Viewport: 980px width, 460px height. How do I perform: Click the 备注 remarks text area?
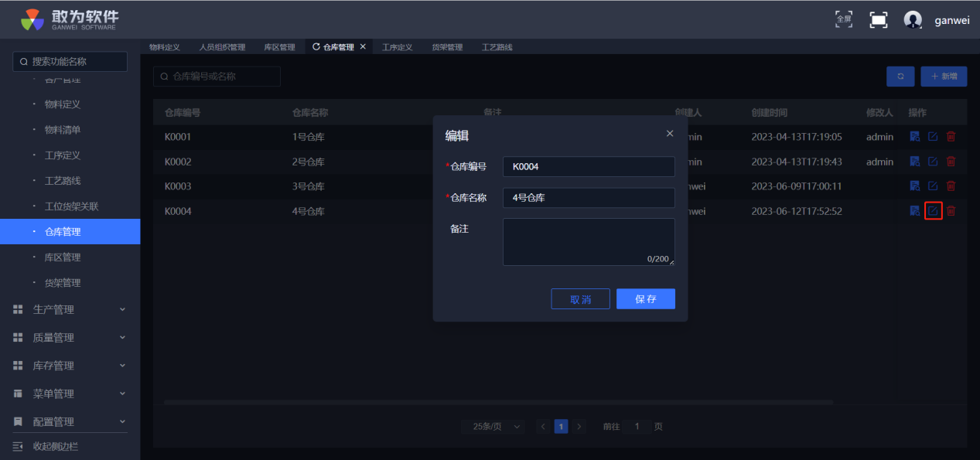click(589, 242)
